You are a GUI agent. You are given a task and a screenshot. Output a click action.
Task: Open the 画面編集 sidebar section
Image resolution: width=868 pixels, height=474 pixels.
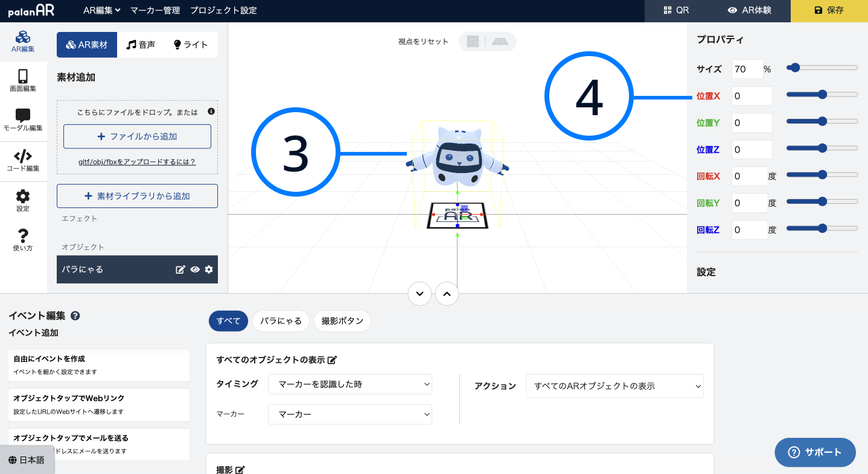coord(23,81)
